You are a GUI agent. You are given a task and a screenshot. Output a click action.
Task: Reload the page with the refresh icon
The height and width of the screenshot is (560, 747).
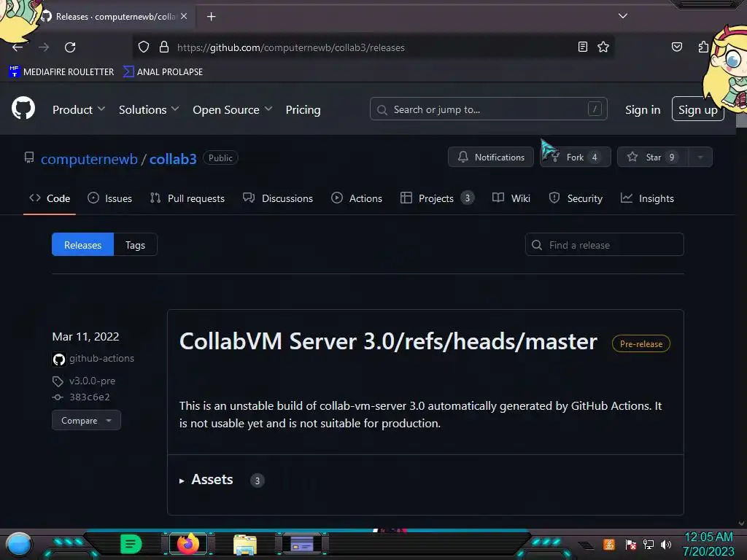[x=70, y=47]
